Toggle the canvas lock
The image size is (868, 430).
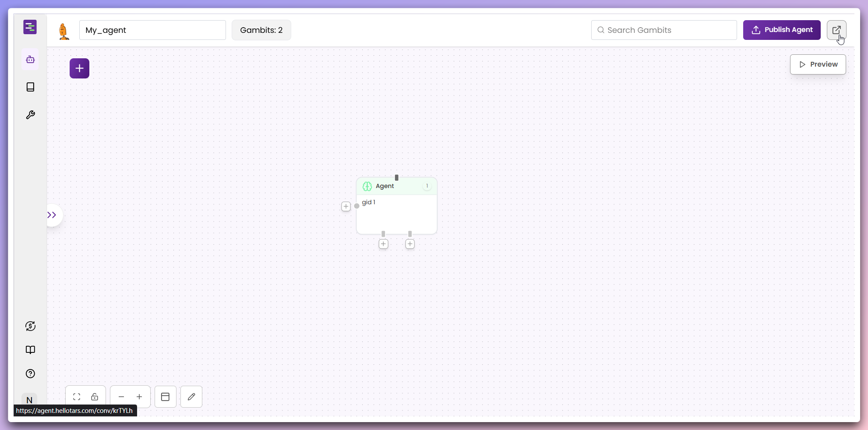(95, 397)
